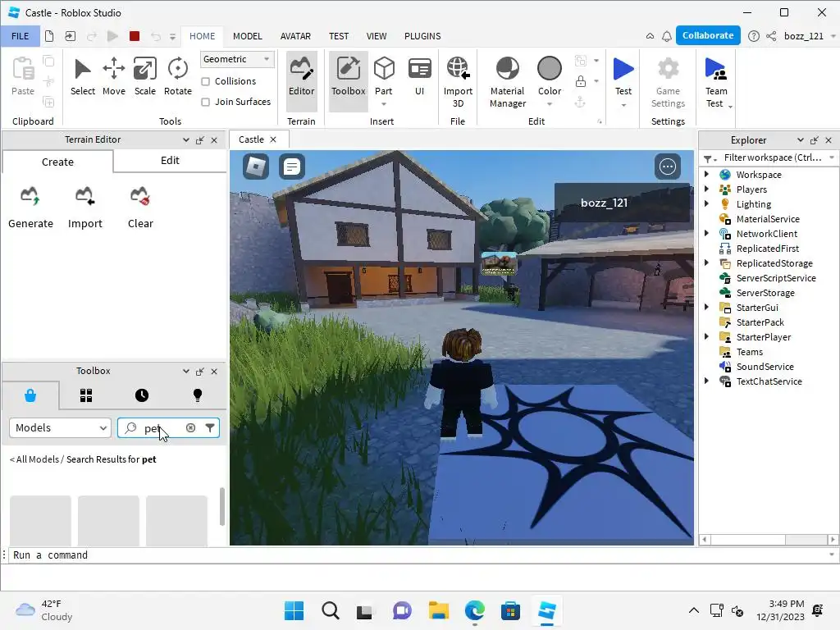Open the Models category dropdown
Image resolution: width=840 pixels, height=630 pixels.
pos(60,427)
